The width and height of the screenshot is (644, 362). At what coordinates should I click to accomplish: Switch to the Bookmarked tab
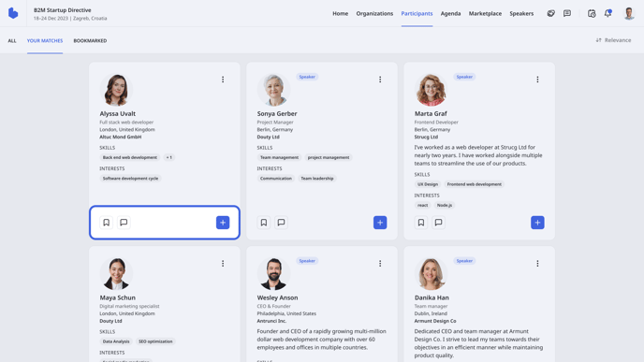coord(90,40)
